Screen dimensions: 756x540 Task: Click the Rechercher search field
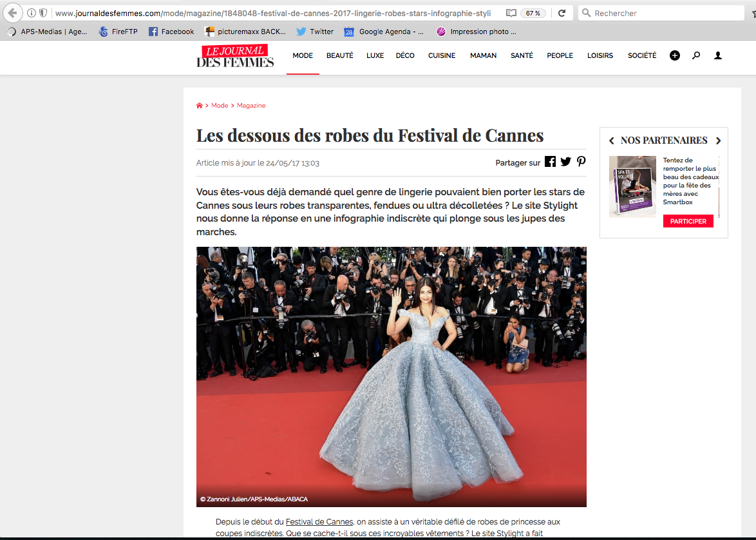click(x=663, y=13)
